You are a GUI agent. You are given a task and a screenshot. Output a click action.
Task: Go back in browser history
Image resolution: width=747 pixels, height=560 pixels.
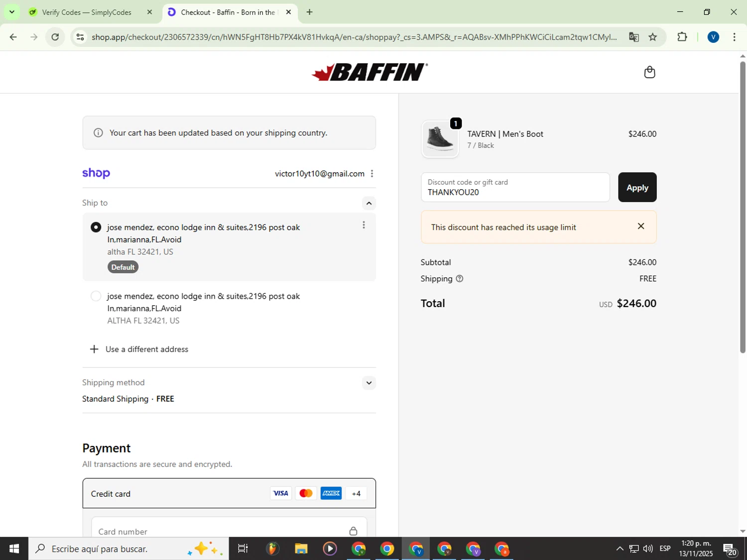point(13,37)
